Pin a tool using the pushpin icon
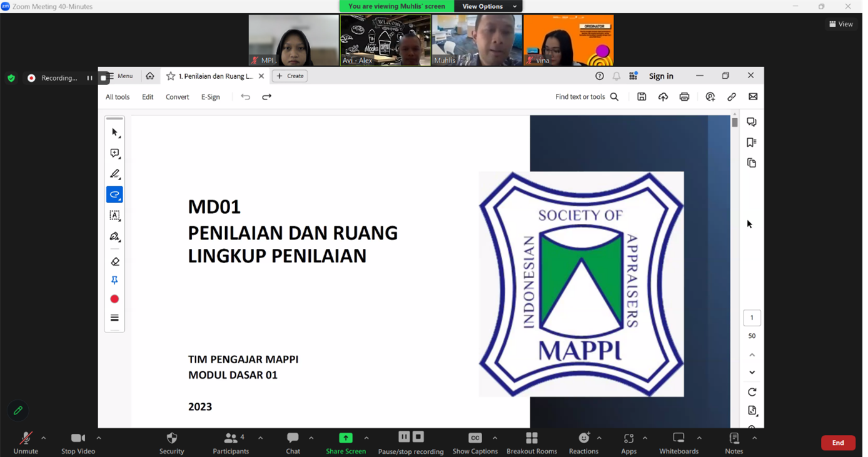 (x=114, y=279)
